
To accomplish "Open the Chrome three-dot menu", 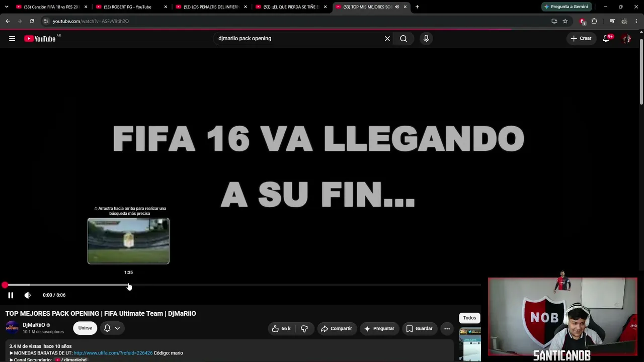I will tap(636, 21).
